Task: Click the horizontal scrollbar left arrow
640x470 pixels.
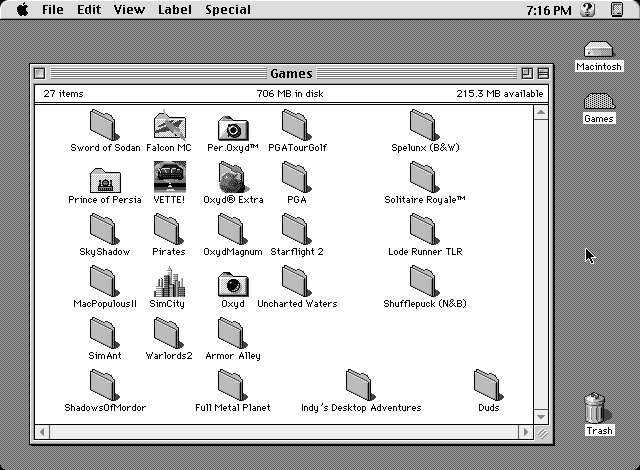Action: [42, 432]
